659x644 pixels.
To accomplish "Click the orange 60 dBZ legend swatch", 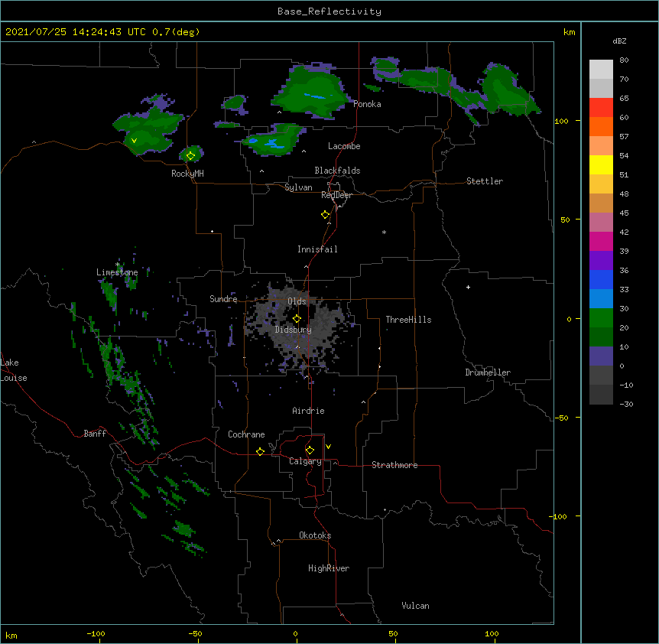I will (601, 126).
